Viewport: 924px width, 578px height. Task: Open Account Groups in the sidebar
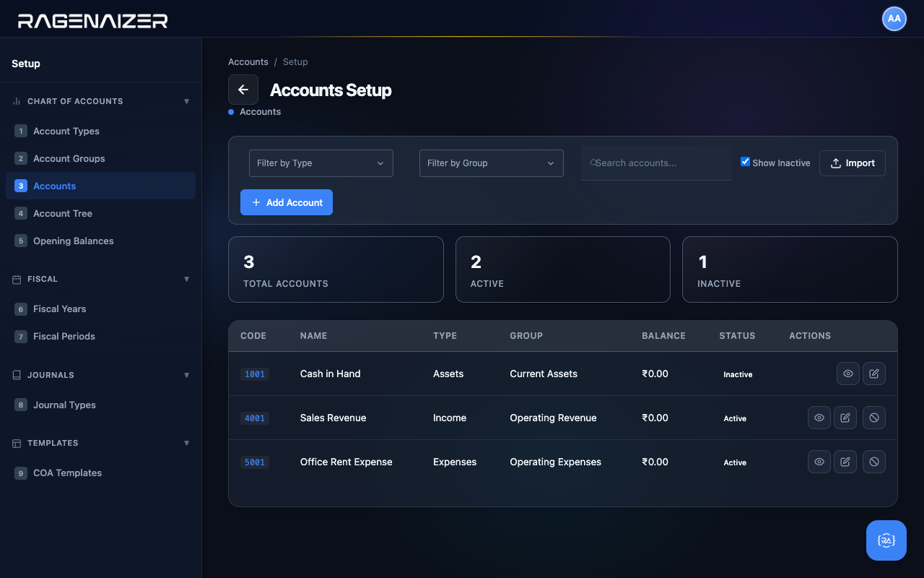(x=100, y=158)
